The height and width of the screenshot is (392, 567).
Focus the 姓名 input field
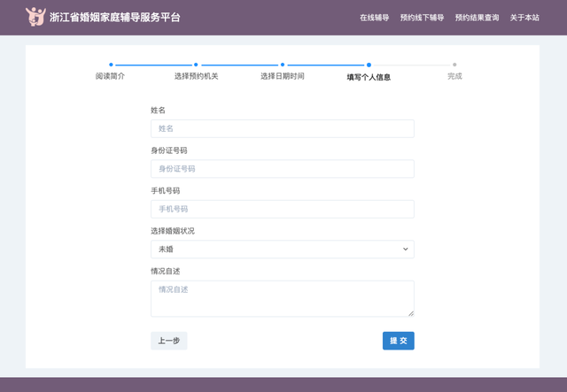coord(283,128)
